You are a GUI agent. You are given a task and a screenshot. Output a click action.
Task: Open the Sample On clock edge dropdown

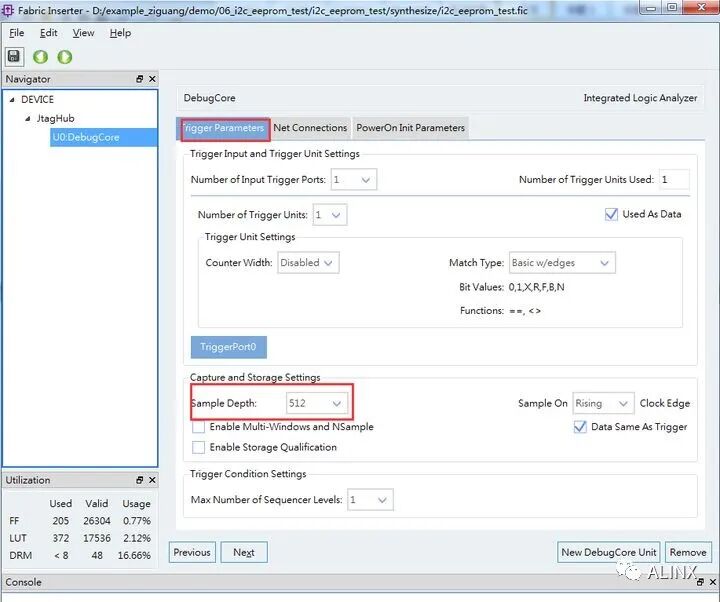[603, 403]
